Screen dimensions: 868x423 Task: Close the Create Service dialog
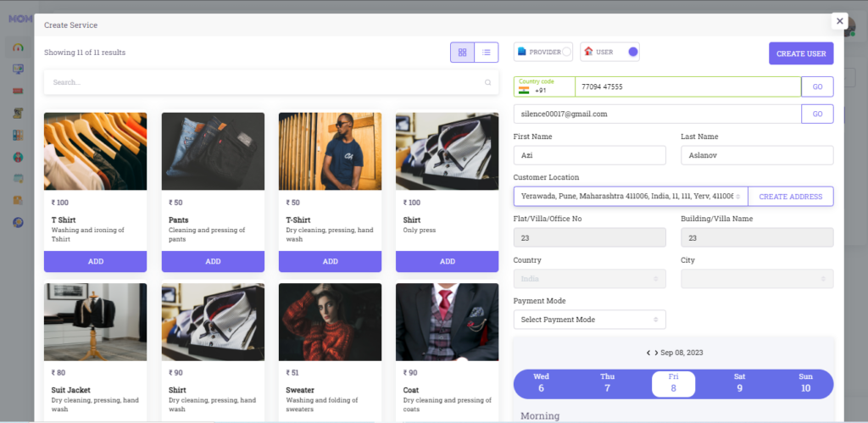[840, 21]
